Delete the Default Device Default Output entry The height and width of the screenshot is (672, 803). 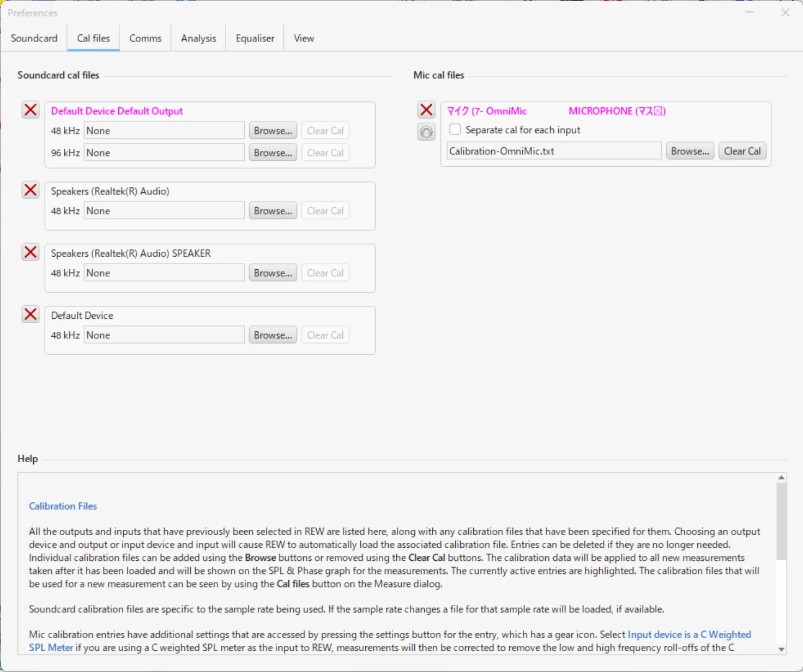point(31,110)
